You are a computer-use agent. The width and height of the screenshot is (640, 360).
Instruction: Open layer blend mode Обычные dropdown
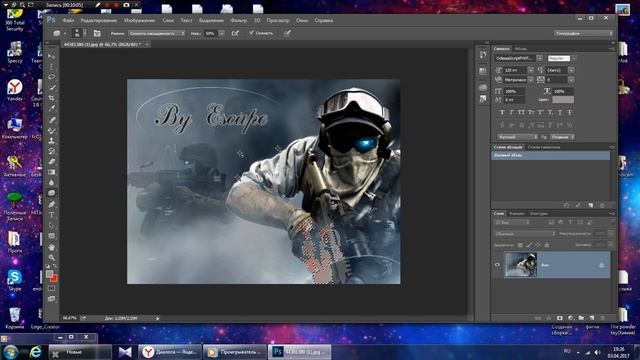point(525,233)
